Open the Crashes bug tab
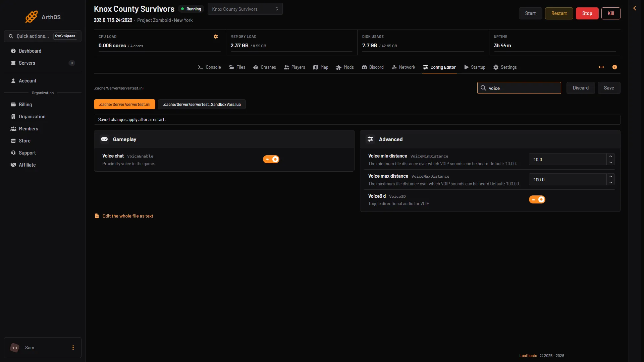Image resolution: width=644 pixels, height=362 pixels. click(264, 67)
